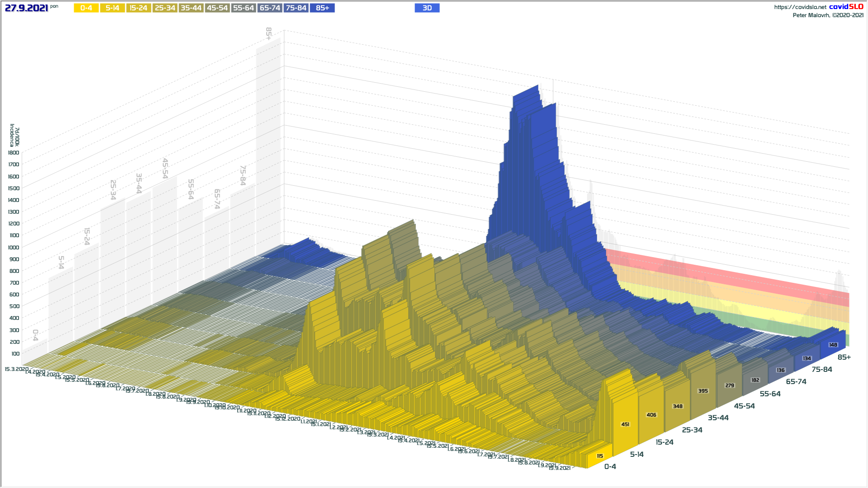868x488 pixels.
Task: Click the 27.9.2021 date heading
Action: tap(26, 8)
